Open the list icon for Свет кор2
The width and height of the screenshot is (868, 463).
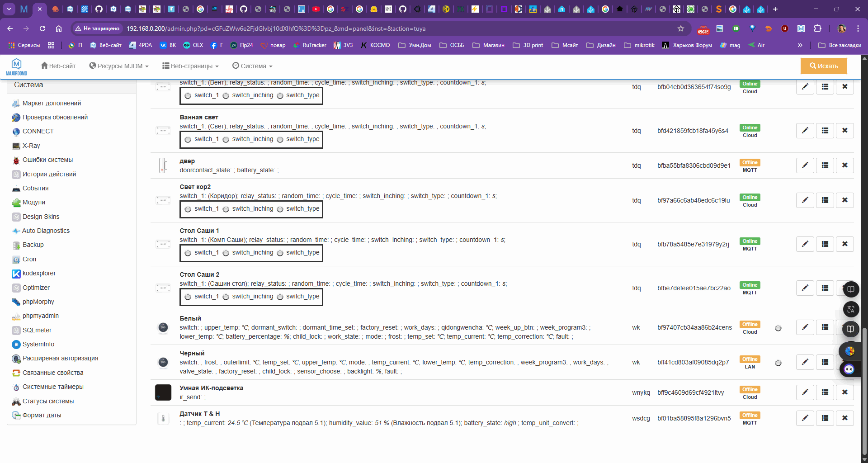(x=825, y=200)
